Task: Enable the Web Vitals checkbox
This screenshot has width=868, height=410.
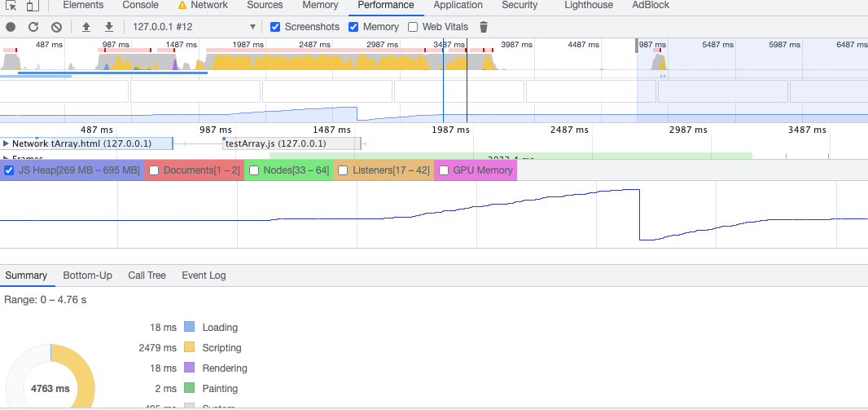Action: click(x=413, y=27)
